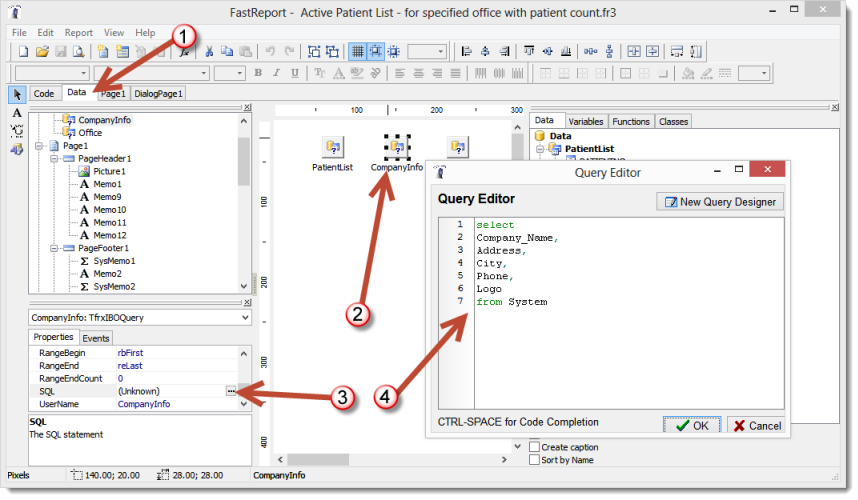Click the Align Top Edges icon
Viewport: 858px width, 500px height.
point(529,51)
